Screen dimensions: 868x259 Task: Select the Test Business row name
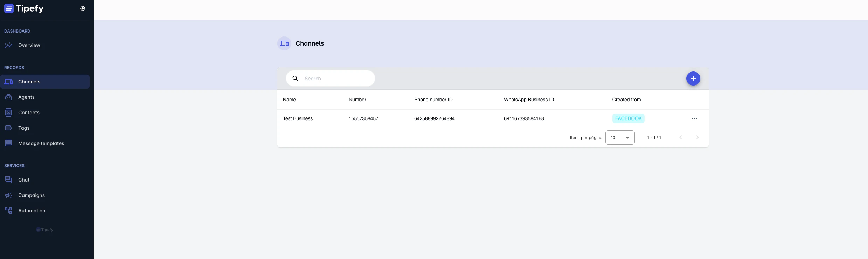pos(298,118)
